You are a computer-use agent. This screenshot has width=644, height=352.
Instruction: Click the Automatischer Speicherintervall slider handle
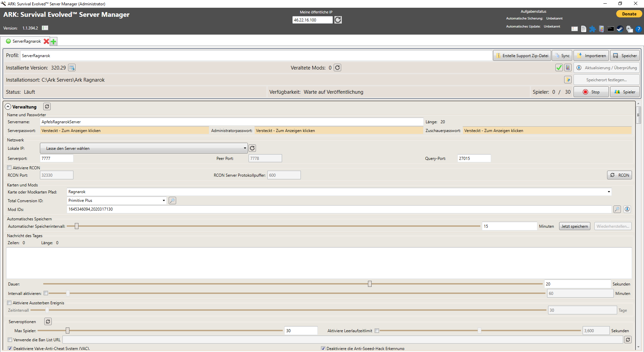click(x=76, y=226)
